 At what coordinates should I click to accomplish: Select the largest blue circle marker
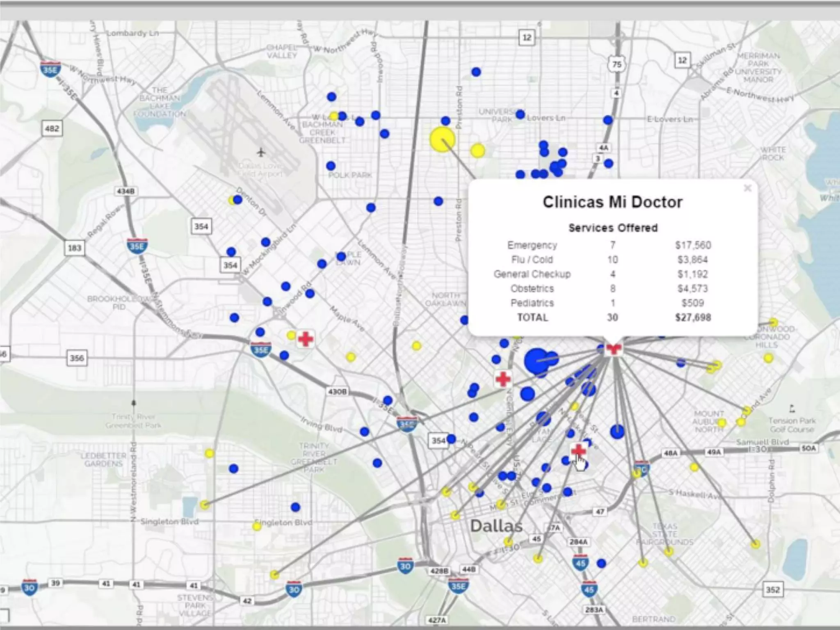[x=536, y=361]
